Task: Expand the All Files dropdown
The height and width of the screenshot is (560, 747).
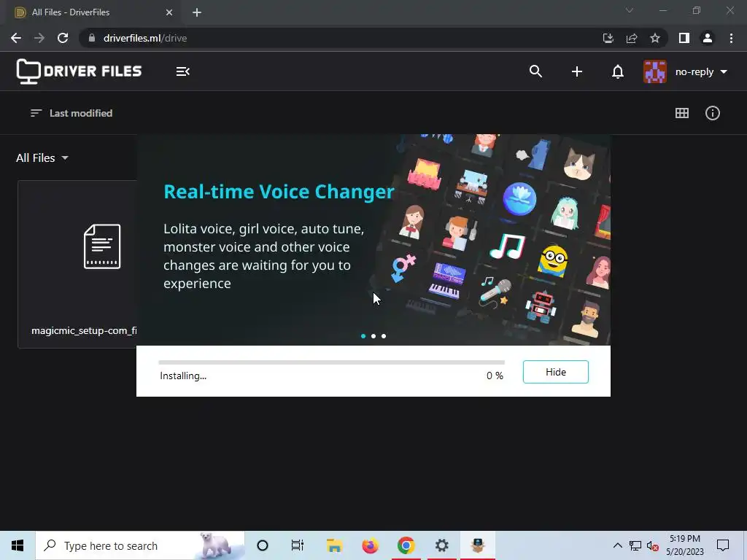Action: [42, 157]
